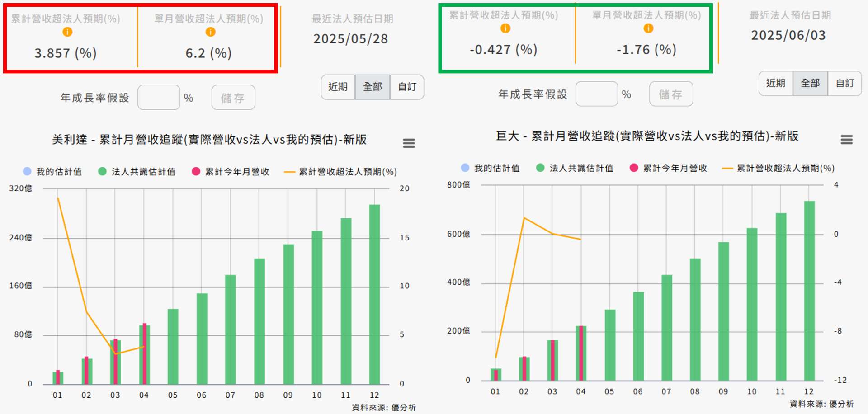Click 資料來源: 優分析 under 美利達 chart

[x=383, y=408]
